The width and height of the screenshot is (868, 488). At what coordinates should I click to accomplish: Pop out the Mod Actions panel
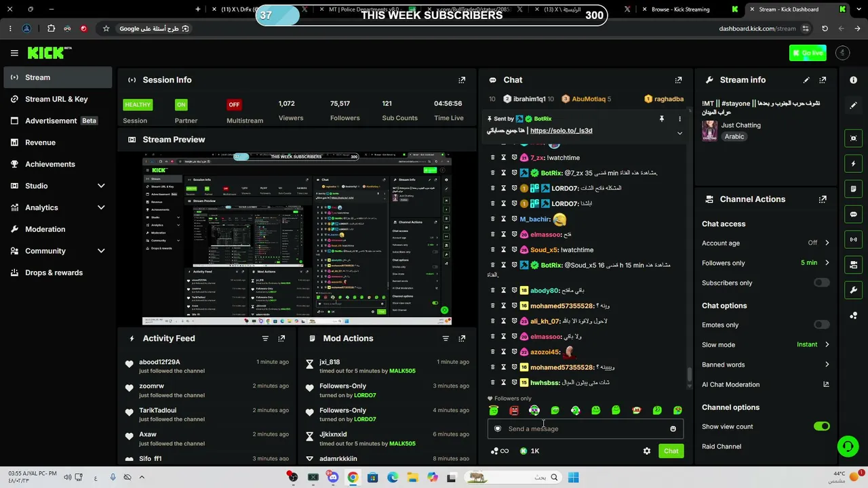[462, 338]
